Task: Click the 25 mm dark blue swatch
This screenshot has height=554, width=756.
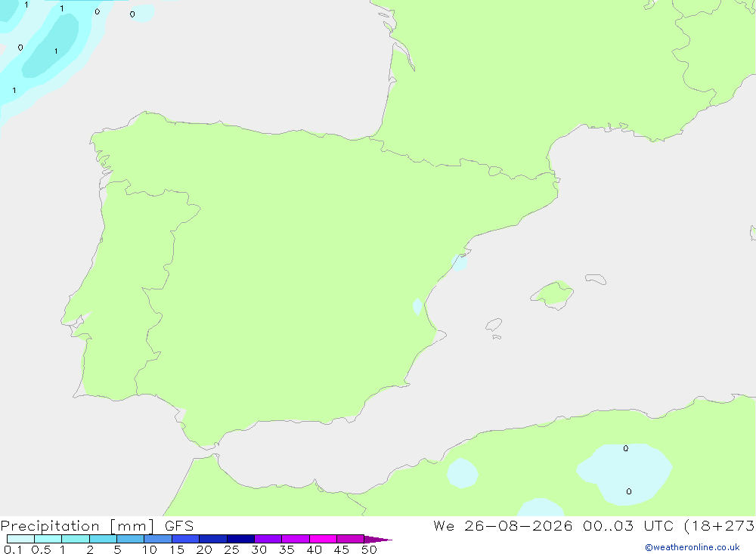Action: tap(240, 539)
